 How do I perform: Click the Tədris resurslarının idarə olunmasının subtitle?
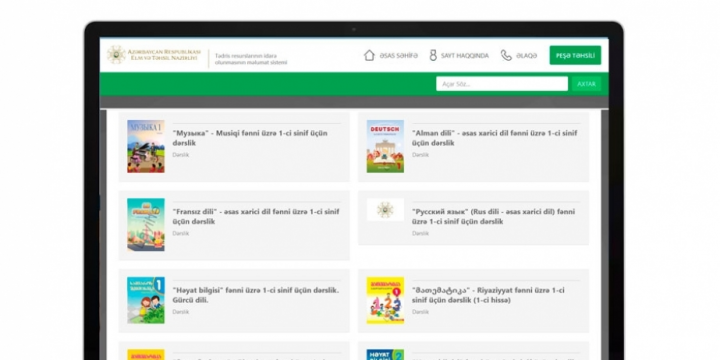(251, 59)
